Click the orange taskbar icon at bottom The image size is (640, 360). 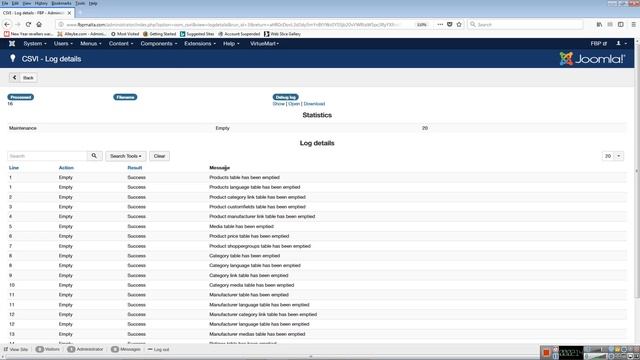546,353
